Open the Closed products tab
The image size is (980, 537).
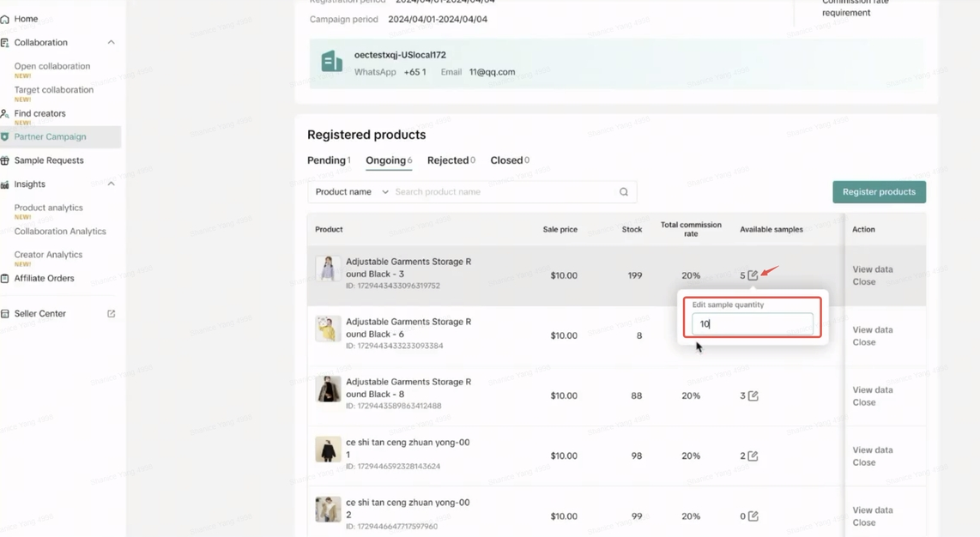[509, 160]
